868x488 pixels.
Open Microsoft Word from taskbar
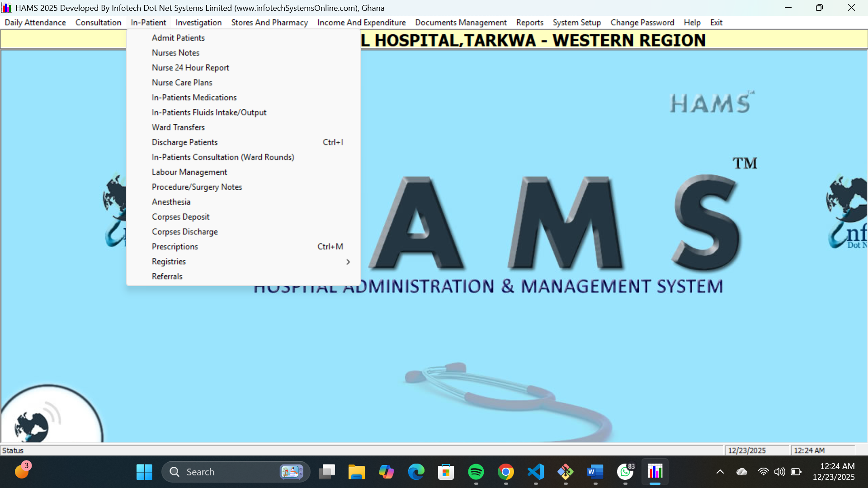pyautogui.click(x=595, y=472)
